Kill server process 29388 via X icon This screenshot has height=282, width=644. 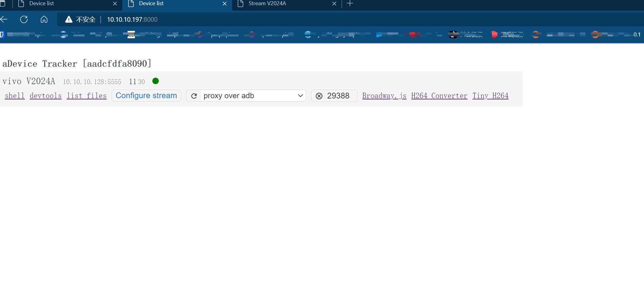(319, 96)
